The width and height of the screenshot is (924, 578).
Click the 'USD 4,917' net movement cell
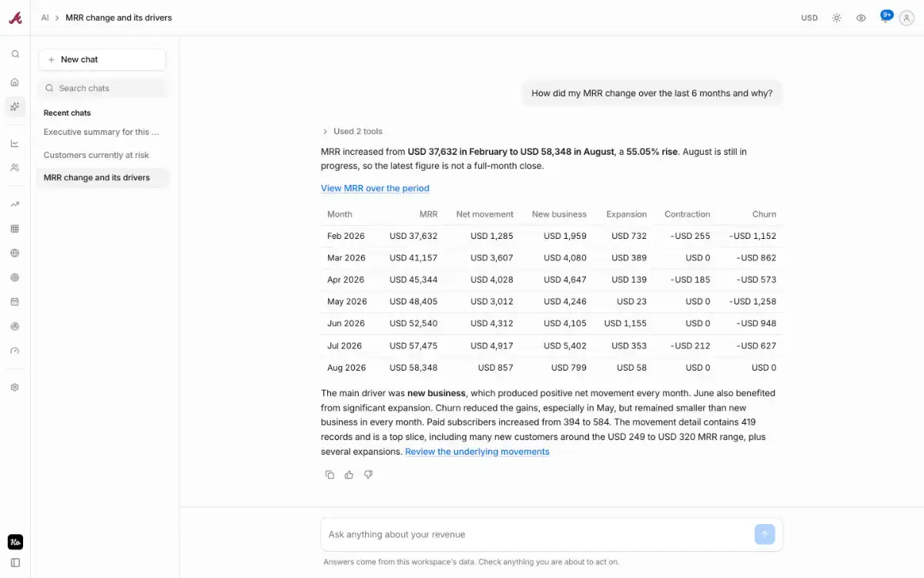click(492, 345)
